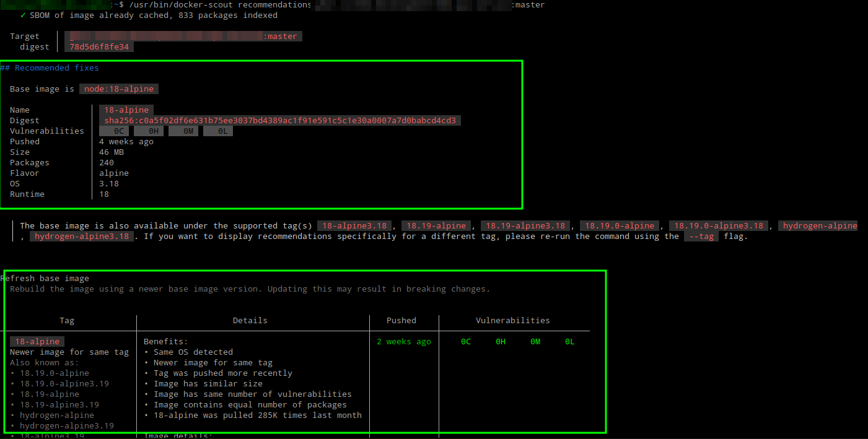Click the green checkmark before SBOM message
The height and width of the screenshot is (439, 868).
(23, 15)
